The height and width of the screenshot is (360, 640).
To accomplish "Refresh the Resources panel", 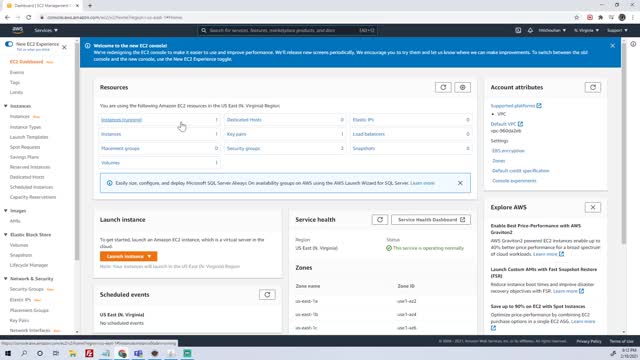I will 443,87.
